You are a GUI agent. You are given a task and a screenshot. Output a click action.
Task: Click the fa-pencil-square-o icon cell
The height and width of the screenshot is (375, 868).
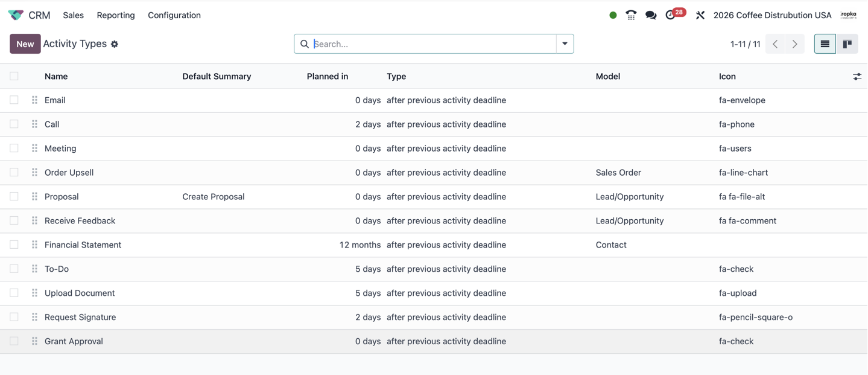[756, 318]
